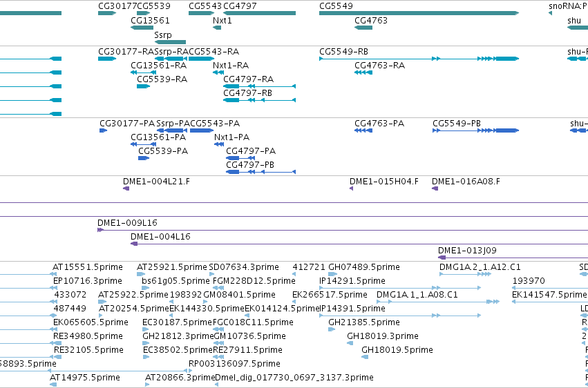Click the long teal CG5549 gene bar

[419, 13]
